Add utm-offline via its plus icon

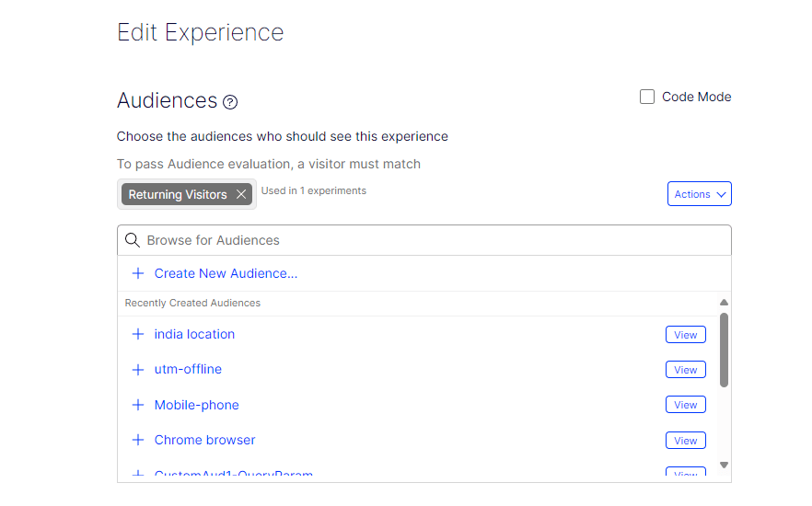click(x=138, y=369)
